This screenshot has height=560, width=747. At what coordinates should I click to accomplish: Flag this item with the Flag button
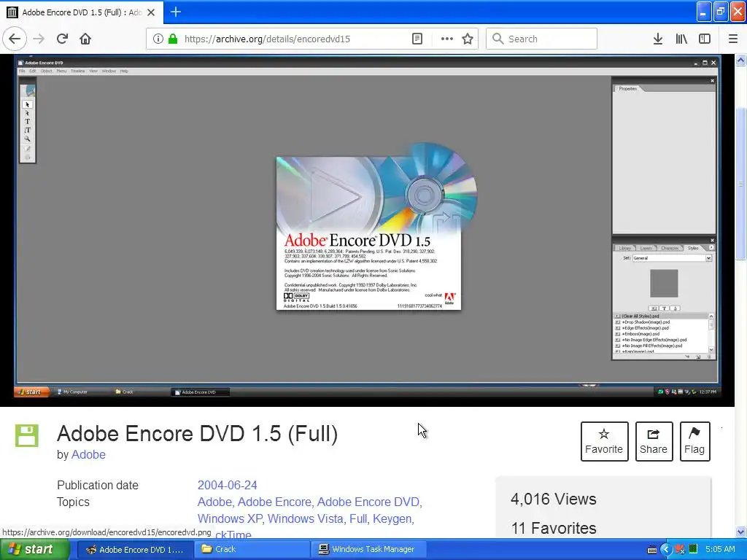694,441
